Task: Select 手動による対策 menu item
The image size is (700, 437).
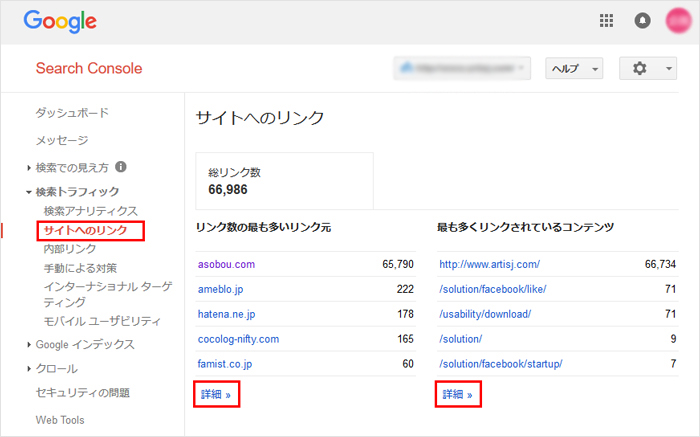Action: [80, 268]
